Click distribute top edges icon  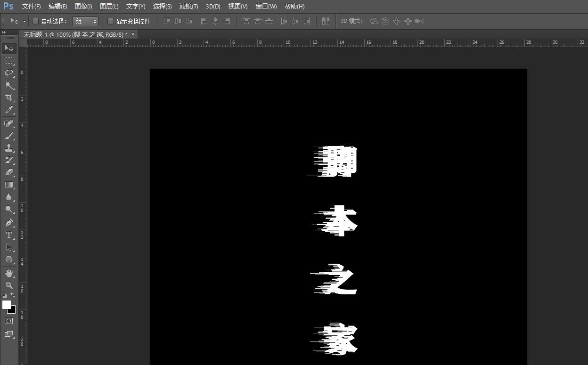click(x=246, y=21)
